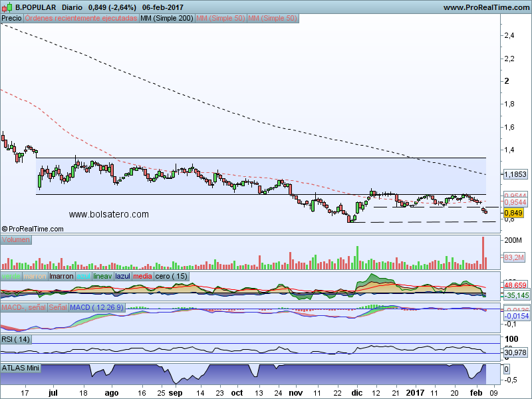Click the first MM (Simple 50) label

[221, 19]
